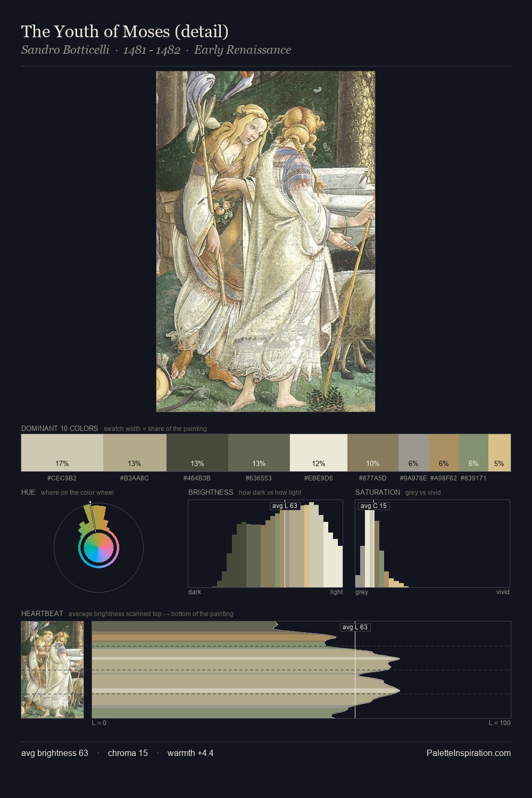Click the avg L 63 label in heartbeat graph
Viewport: 532px width, 798px height.
[355, 627]
